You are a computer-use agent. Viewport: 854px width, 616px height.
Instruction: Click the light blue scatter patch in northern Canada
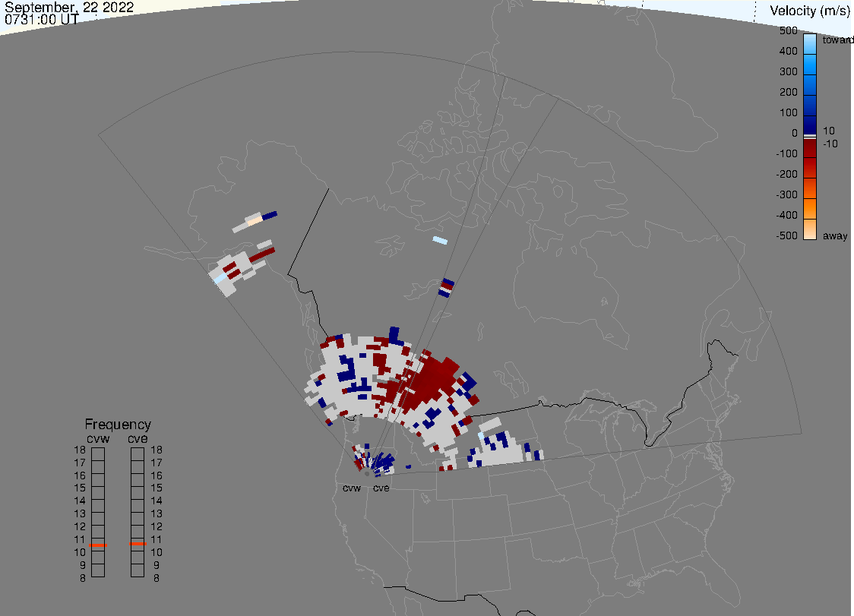coord(440,240)
